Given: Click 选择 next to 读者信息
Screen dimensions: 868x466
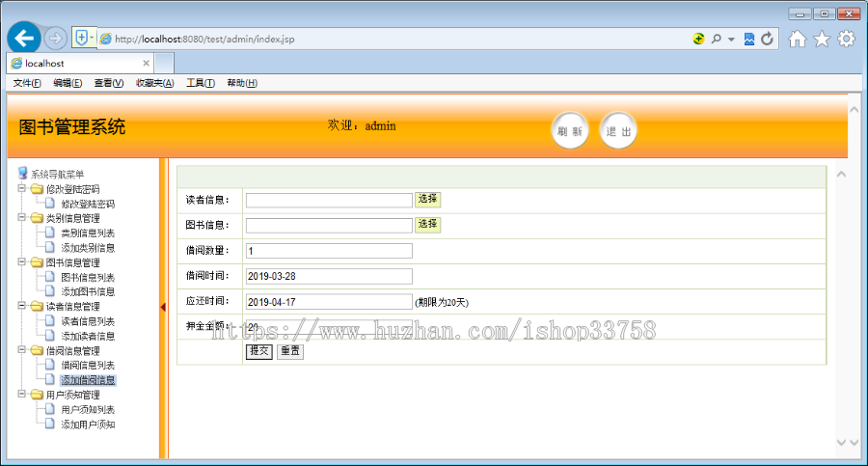Looking at the screenshot, I should point(427,199).
